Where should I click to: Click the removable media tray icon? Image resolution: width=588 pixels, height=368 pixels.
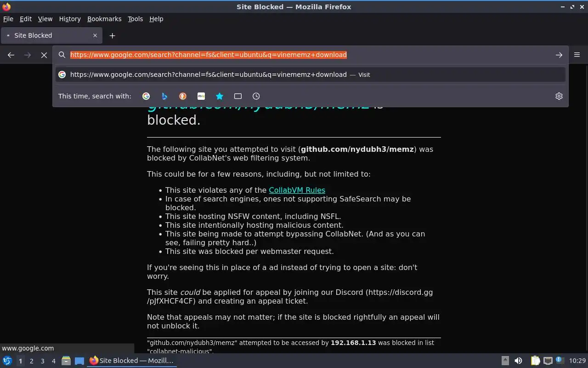505,361
